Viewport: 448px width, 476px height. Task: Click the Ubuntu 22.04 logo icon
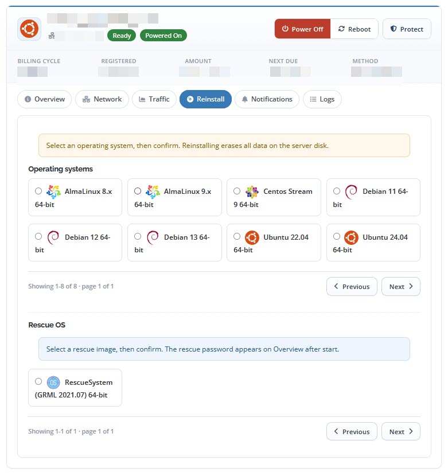[x=252, y=237]
